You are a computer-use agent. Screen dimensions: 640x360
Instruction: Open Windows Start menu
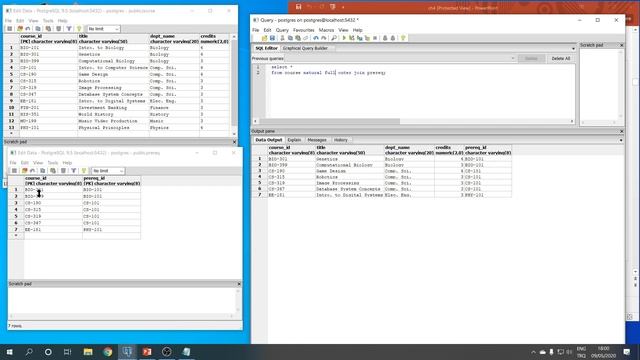click(9, 352)
